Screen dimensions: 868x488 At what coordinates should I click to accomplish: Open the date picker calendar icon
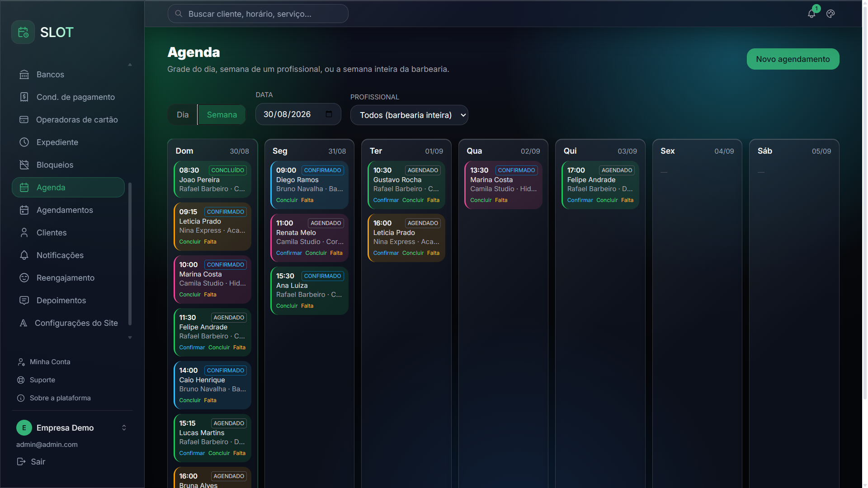click(329, 114)
